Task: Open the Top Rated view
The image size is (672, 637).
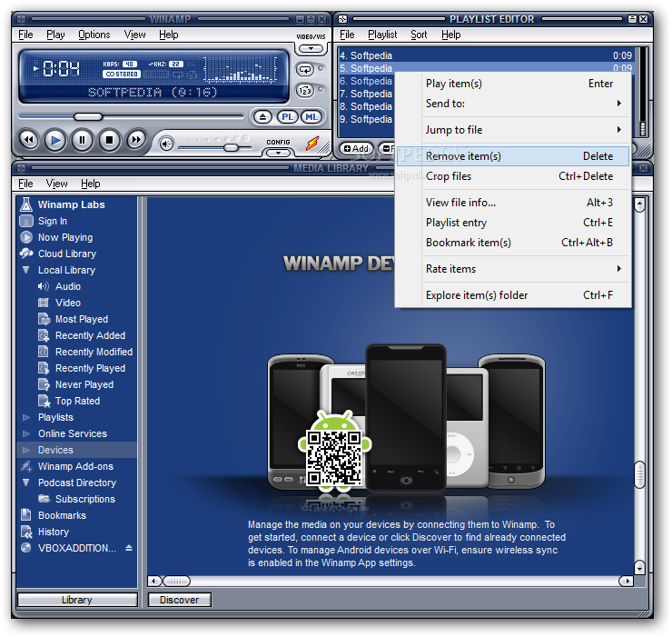Action: click(77, 401)
